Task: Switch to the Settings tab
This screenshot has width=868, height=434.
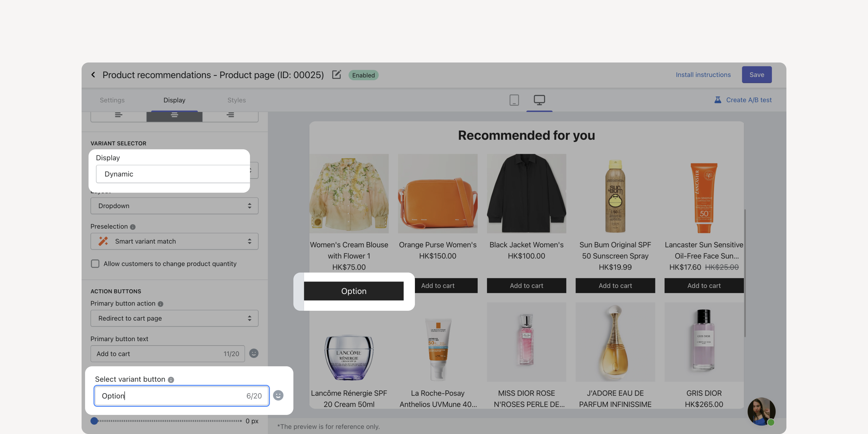Action: [112, 100]
